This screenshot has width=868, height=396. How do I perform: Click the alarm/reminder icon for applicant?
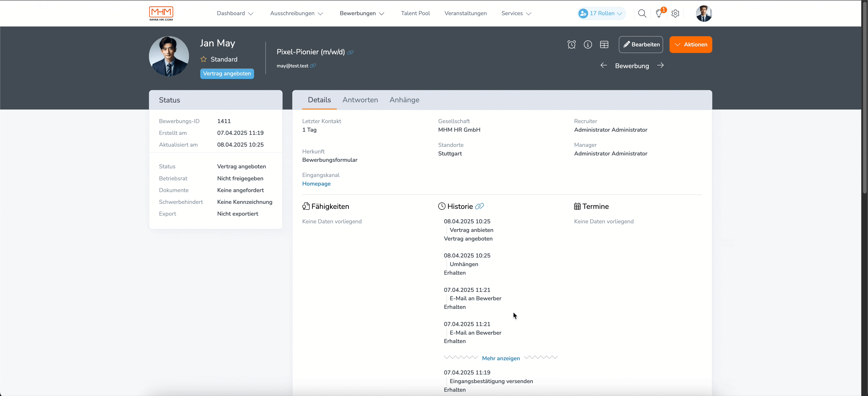[572, 44]
